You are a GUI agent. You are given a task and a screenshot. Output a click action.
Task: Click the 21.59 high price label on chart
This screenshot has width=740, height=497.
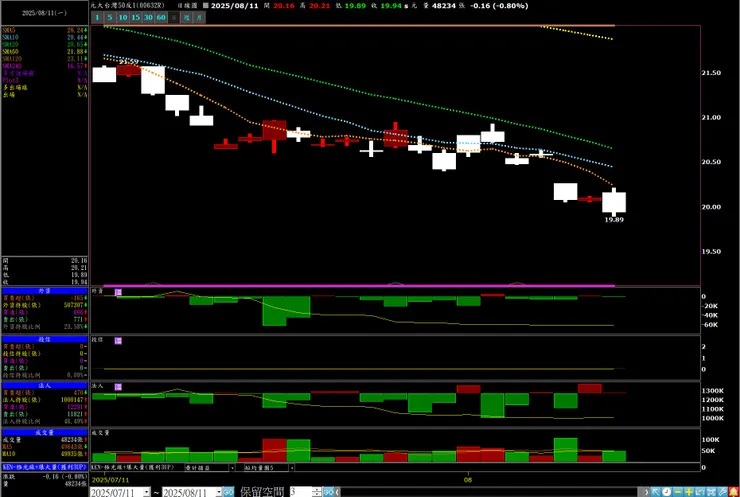[128, 62]
